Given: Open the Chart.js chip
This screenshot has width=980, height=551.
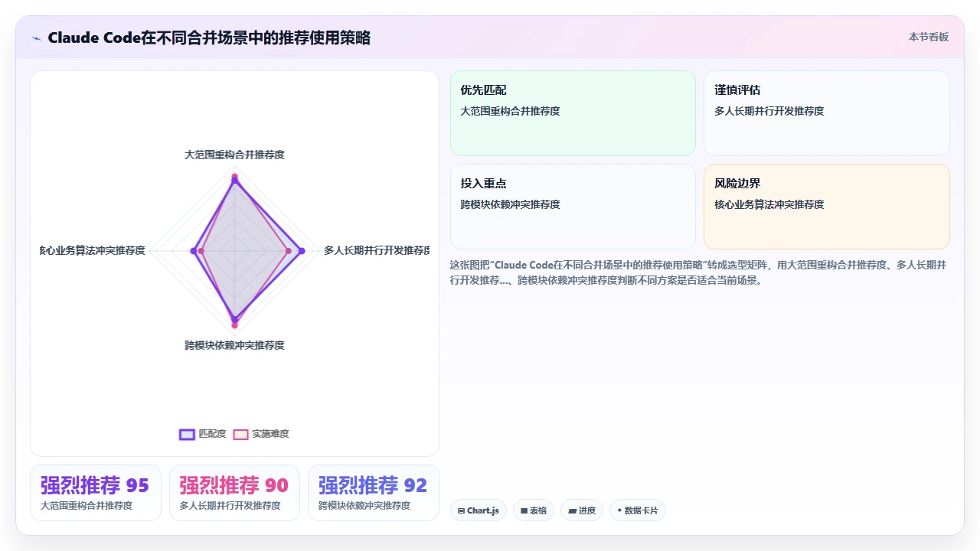Looking at the screenshot, I should (x=479, y=510).
